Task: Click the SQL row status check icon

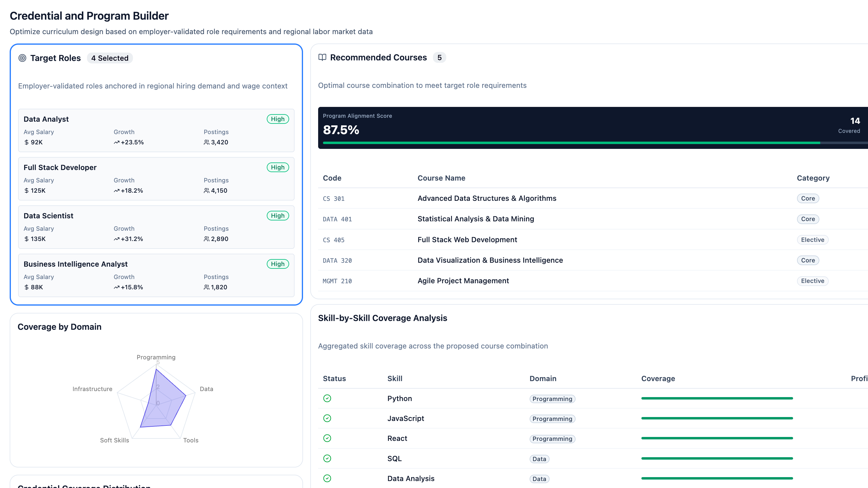Action: click(327, 458)
